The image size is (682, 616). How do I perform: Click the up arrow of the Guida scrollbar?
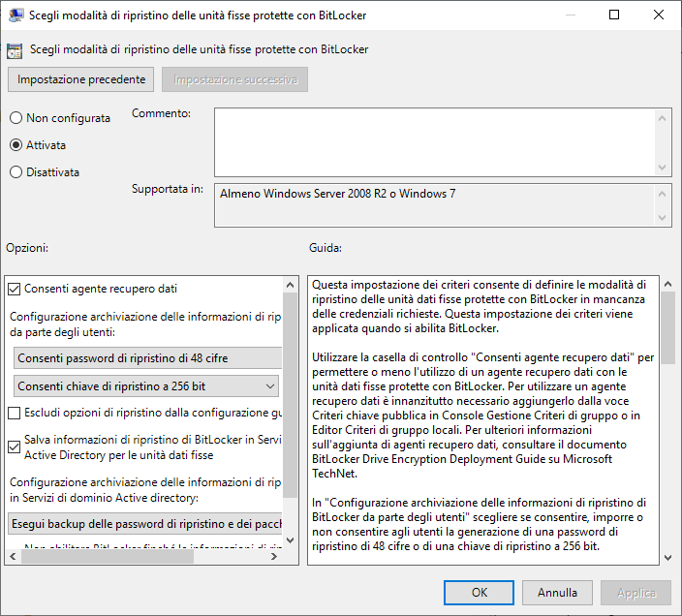[x=668, y=285]
